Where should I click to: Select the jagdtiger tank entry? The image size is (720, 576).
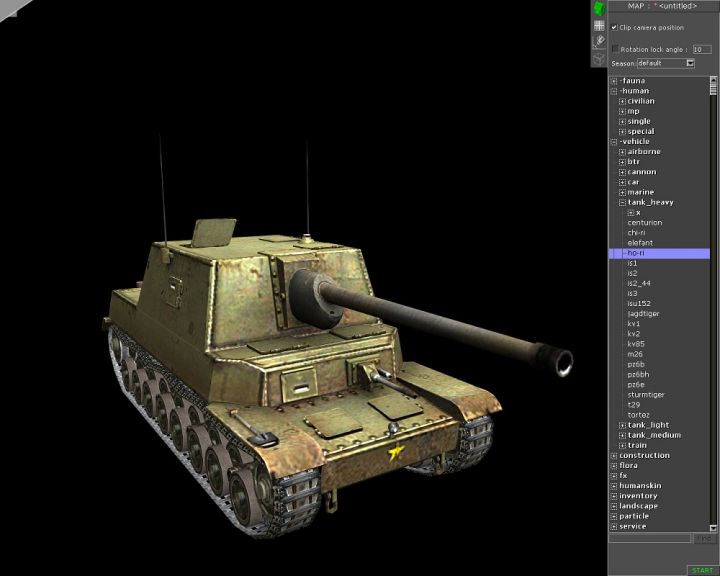[643, 314]
